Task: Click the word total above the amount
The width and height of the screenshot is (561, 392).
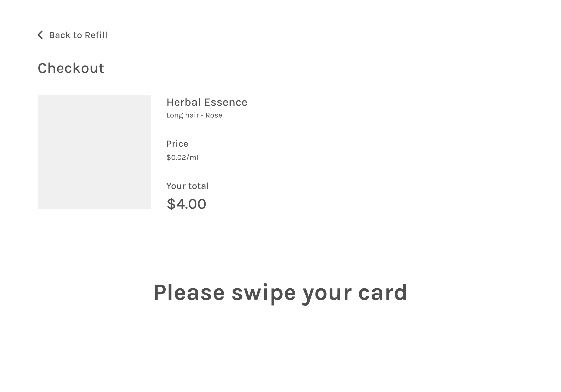Action: tap(199, 186)
